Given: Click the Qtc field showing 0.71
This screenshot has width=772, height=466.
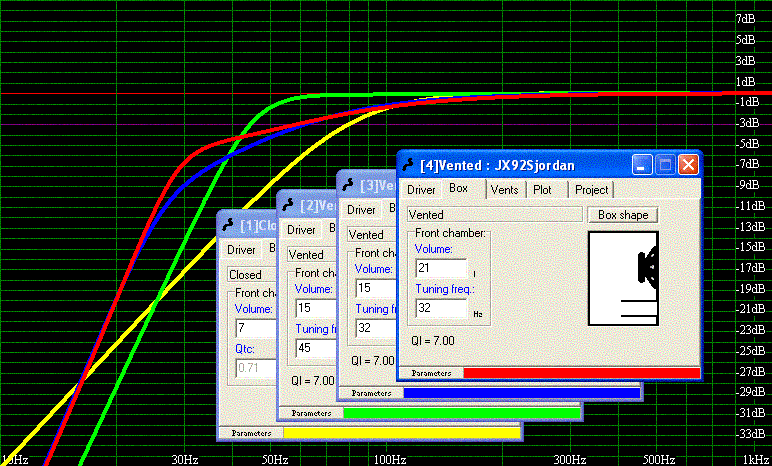Looking at the screenshot, I should click(257, 368).
